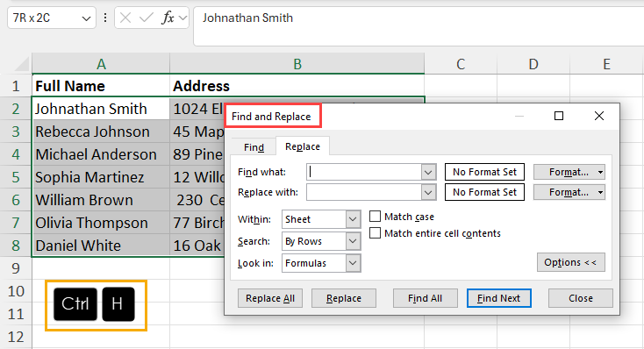This screenshot has height=349, width=644.
Task: Click the Replace All button
Action: [270, 298]
